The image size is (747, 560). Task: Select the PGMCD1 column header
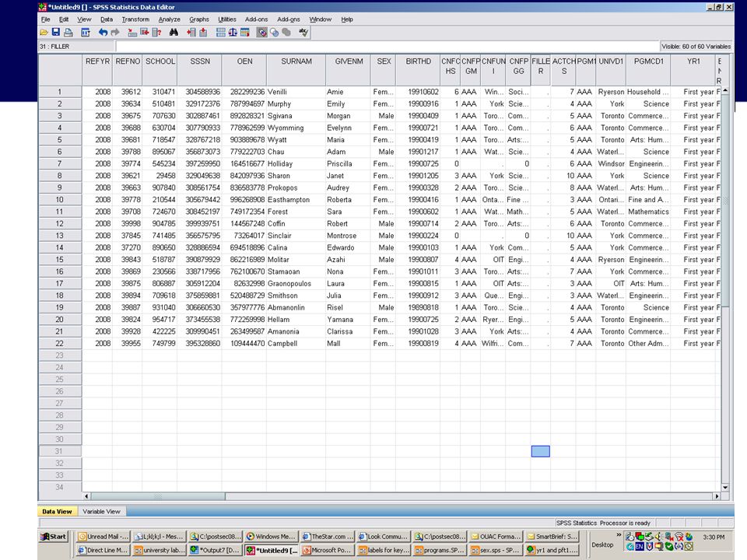(648, 69)
